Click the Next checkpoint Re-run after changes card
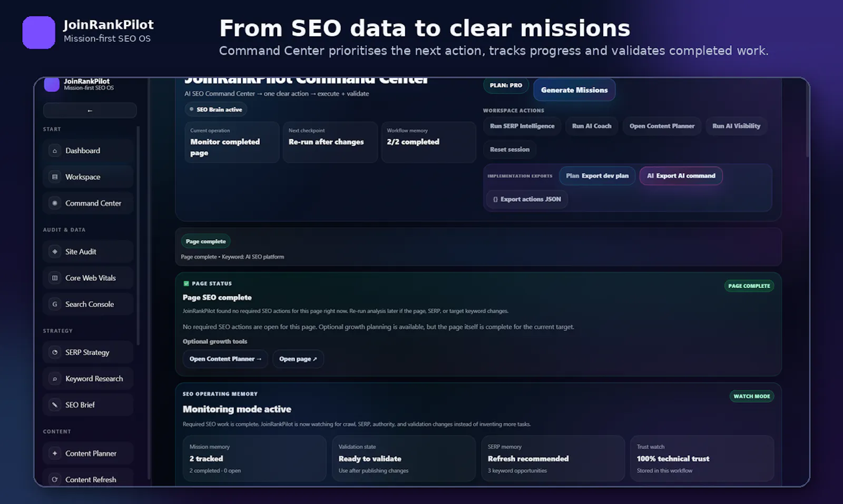 coord(330,142)
